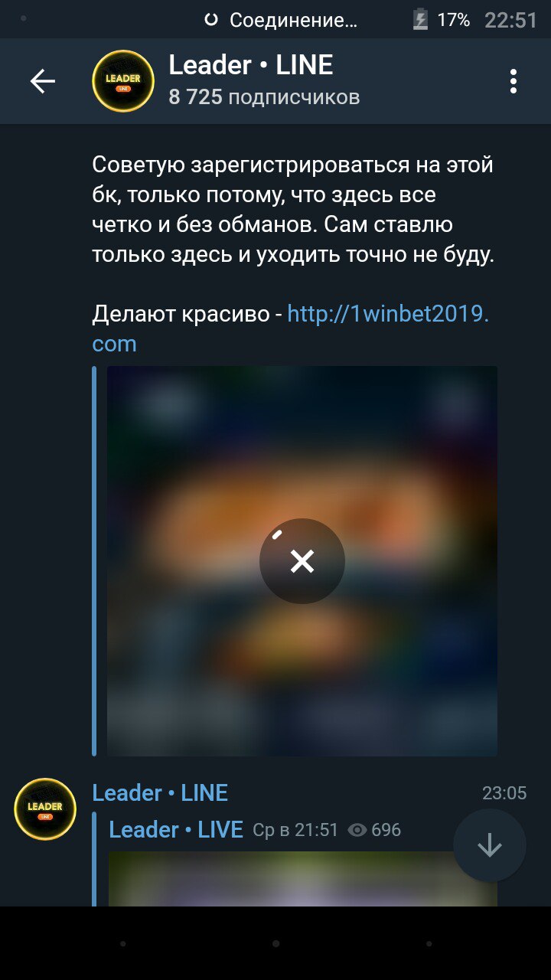Tap the Ср в 21:51 forwarded date
Viewport: 551px width, 980px height.
295,830
